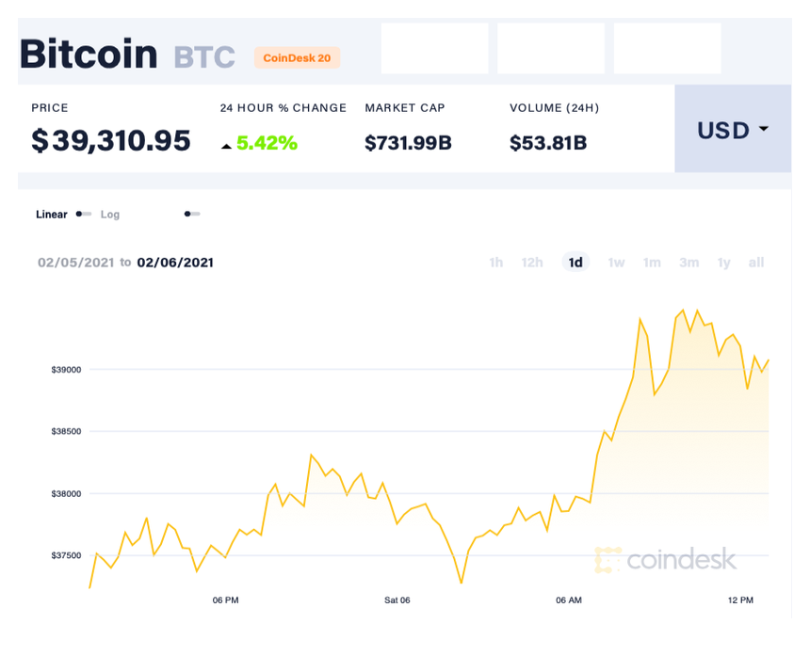Viewport: 810px width, 672px height.
Task: Switch to the 1m chart view
Action: pyautogui.click(x=652, y=263)
